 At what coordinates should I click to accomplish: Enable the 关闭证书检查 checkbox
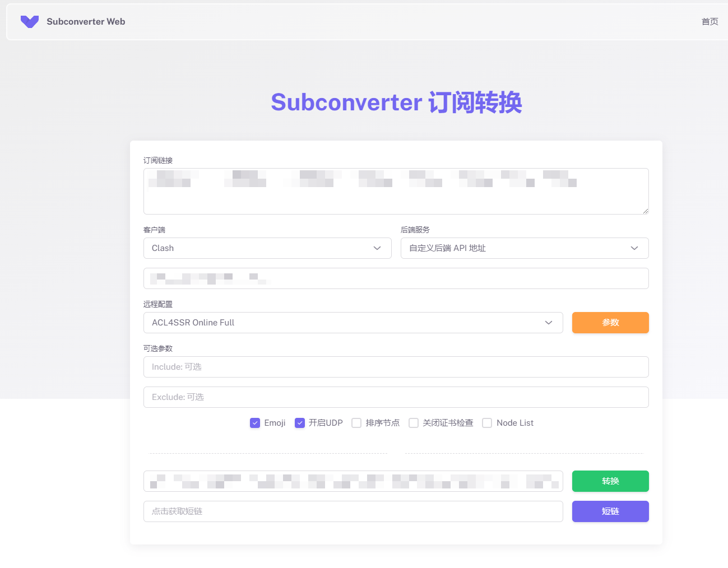point(414,423)
